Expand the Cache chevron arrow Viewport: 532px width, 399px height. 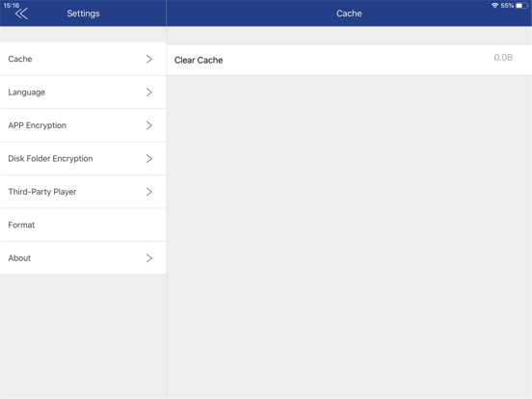point(149,59)
